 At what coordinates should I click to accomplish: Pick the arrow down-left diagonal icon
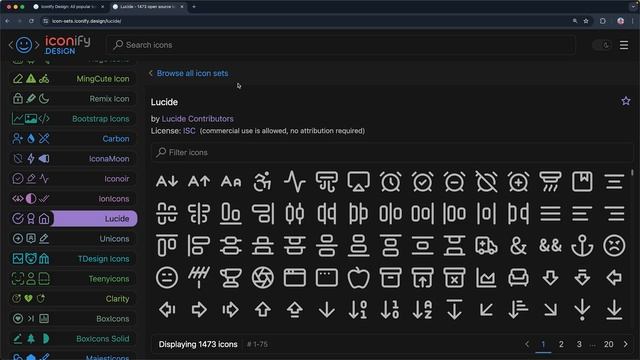[487, 309]
